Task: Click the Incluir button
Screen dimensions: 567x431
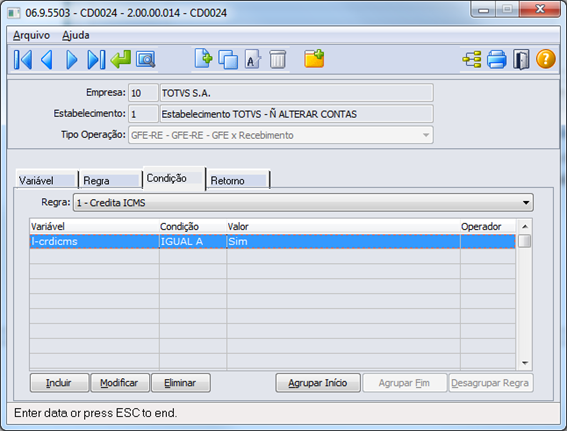Action: [x=59, y=383]
